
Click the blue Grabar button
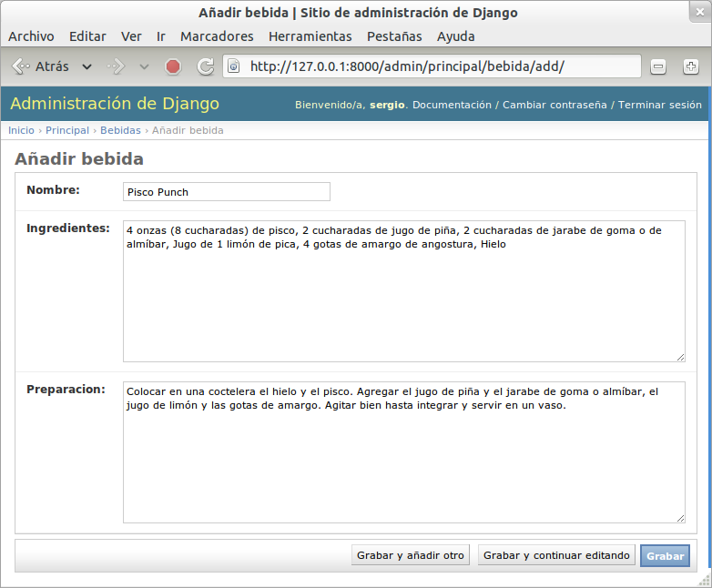(665, 556)
